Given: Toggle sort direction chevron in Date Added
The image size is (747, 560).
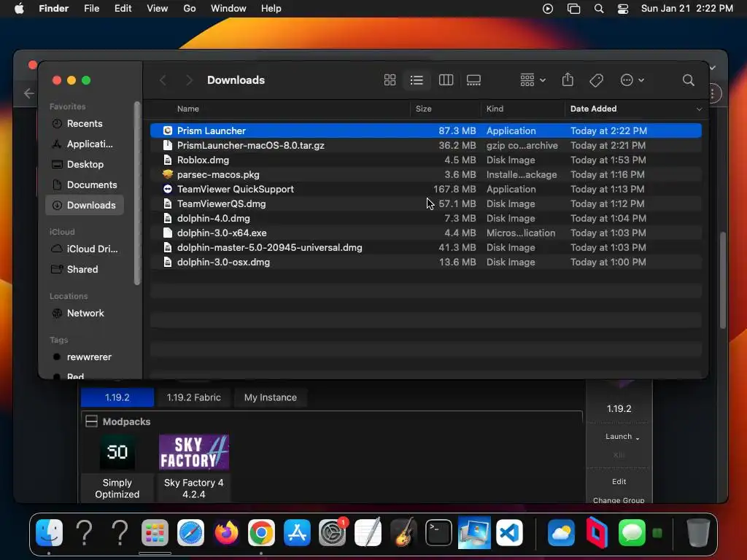Looking at the screenshot, I should click(699, 109).
